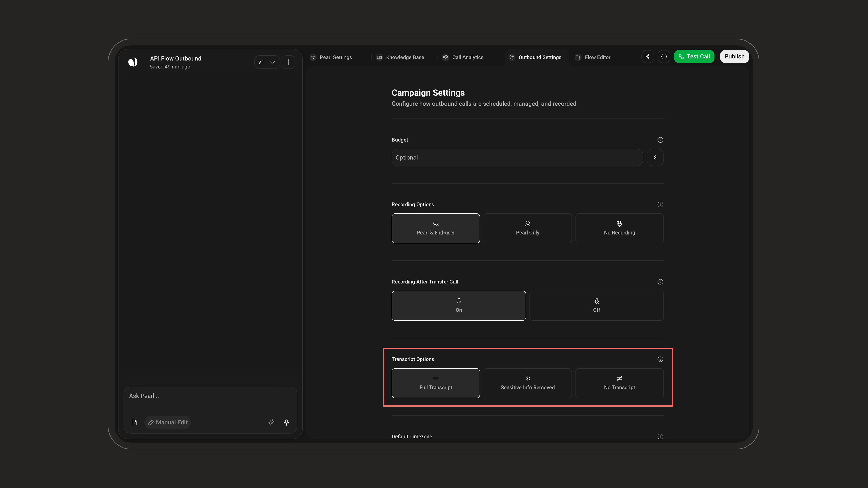Select the Outbound Settings tab
This screenshot has height=488, width=868.
pyautogui.click(x=535, y=57)
